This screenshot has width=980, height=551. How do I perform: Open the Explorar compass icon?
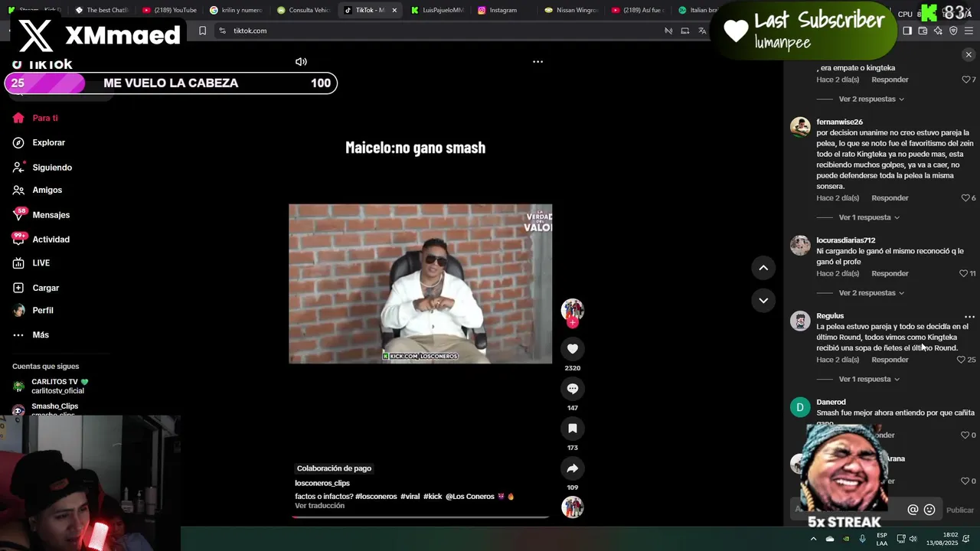pos(18,143)
